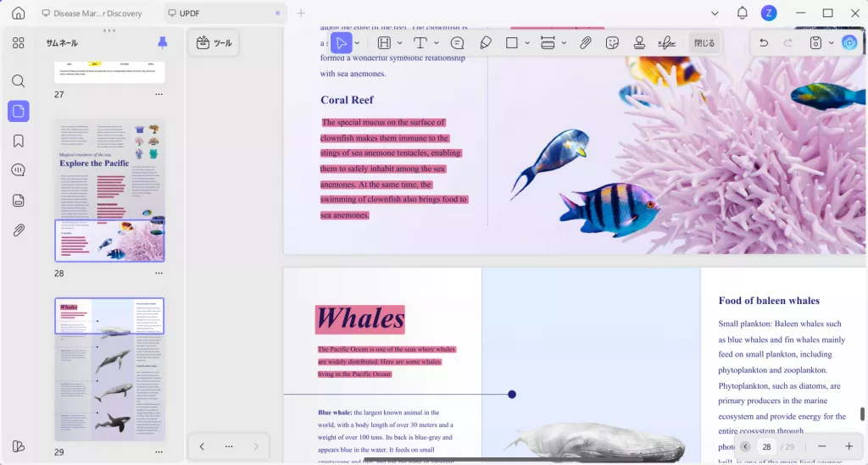Viewport: 868px width, 465px height.
Task: Expand the highlight tool dropdown arrow
Action: [x=400, y=42]
